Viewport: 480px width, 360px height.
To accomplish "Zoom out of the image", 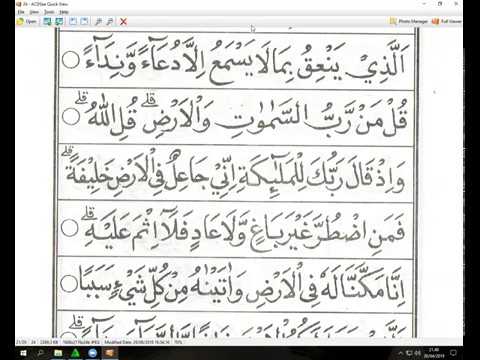I will (x=110, y=22).
